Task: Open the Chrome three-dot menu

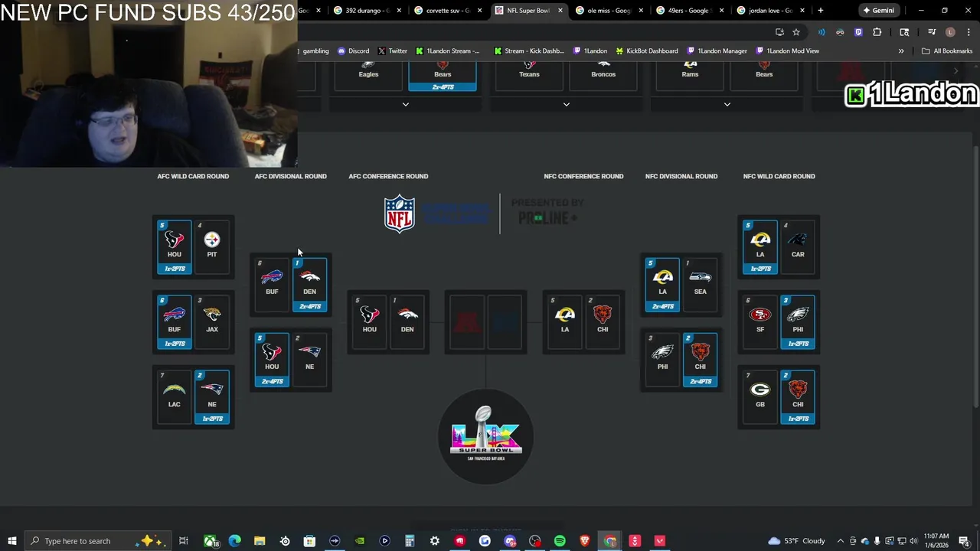Action: click(969, 32)
